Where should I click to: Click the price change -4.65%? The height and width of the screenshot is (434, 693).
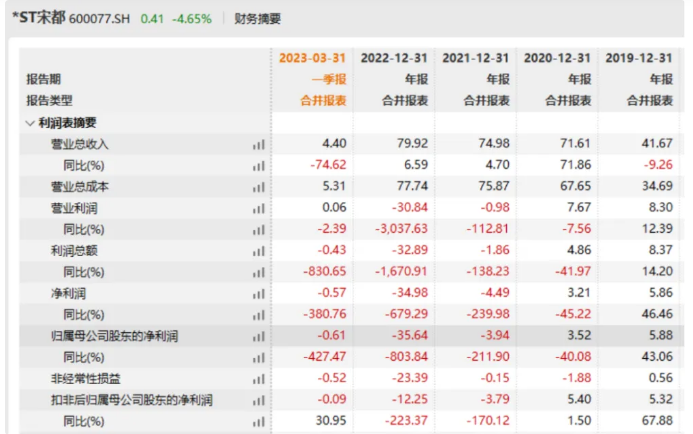click(x=192, y=19)
